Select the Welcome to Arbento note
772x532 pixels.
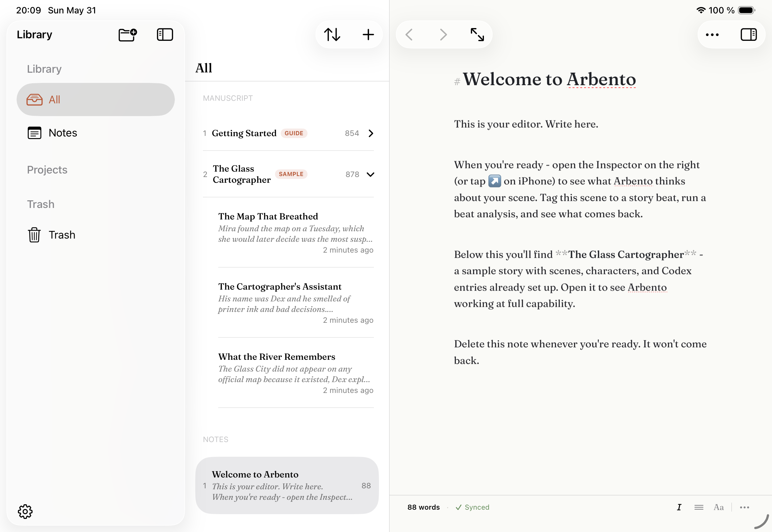[x=287, y=485]
